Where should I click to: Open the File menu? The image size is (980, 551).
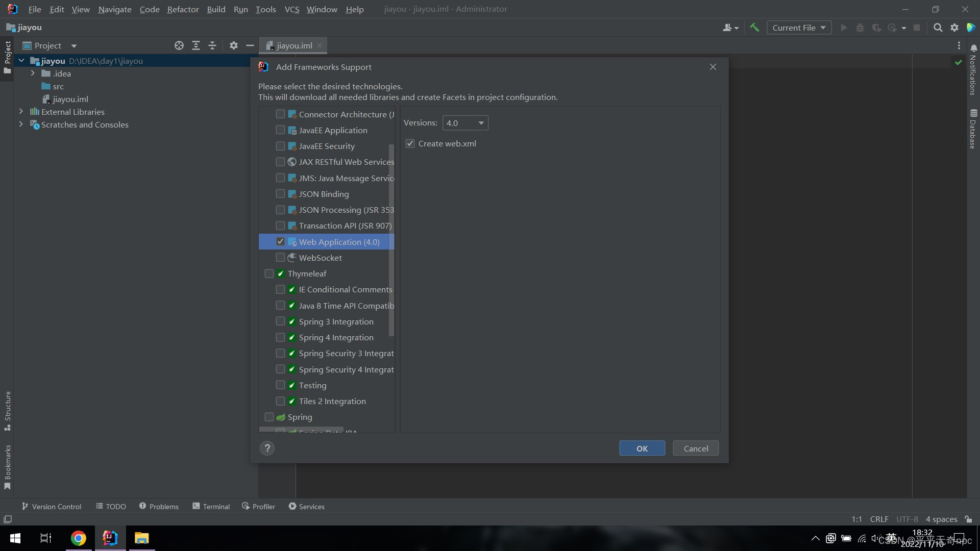(35, 9)
